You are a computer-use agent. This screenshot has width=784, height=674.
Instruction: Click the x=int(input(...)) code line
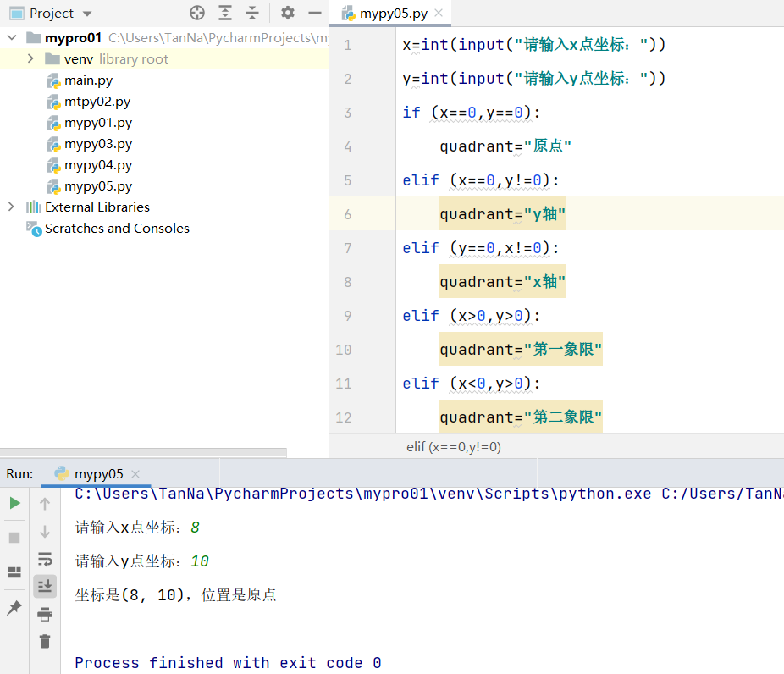click(x=534, y=45)
